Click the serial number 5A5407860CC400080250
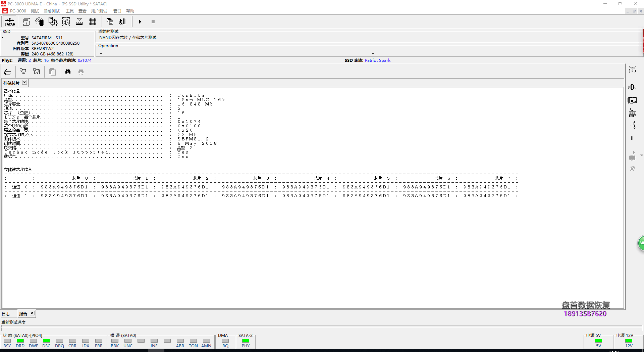The image size is (644, 352). pos(56,43)
